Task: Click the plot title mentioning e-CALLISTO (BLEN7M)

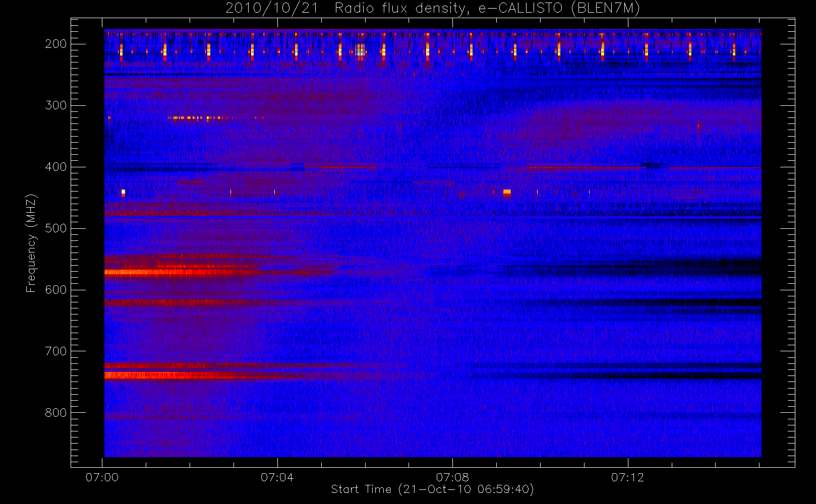Action: [433, 8]
